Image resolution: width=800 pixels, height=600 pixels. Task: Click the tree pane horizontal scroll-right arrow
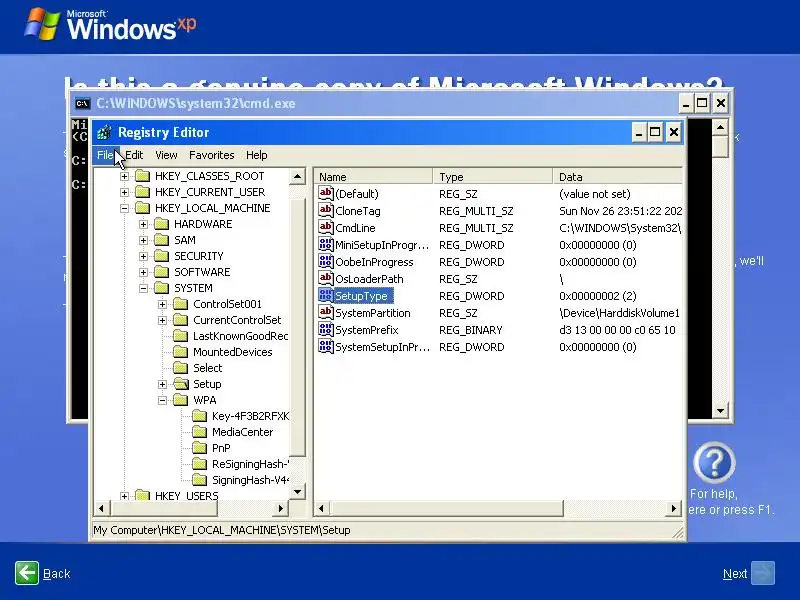pos(281,508)
